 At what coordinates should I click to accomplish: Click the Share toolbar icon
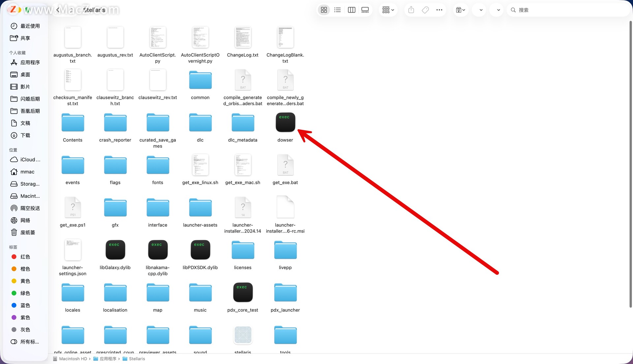(411, 10)
